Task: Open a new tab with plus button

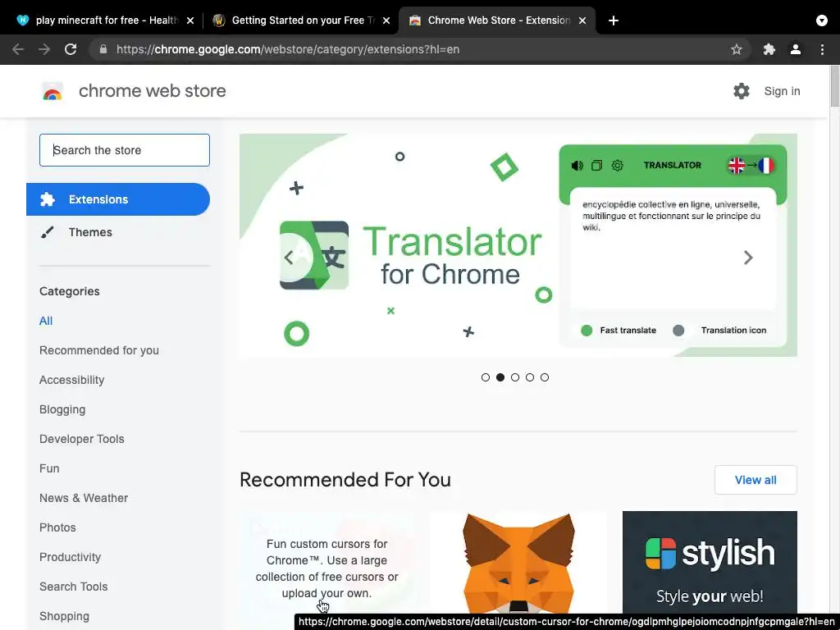Action: click(614, 21)
